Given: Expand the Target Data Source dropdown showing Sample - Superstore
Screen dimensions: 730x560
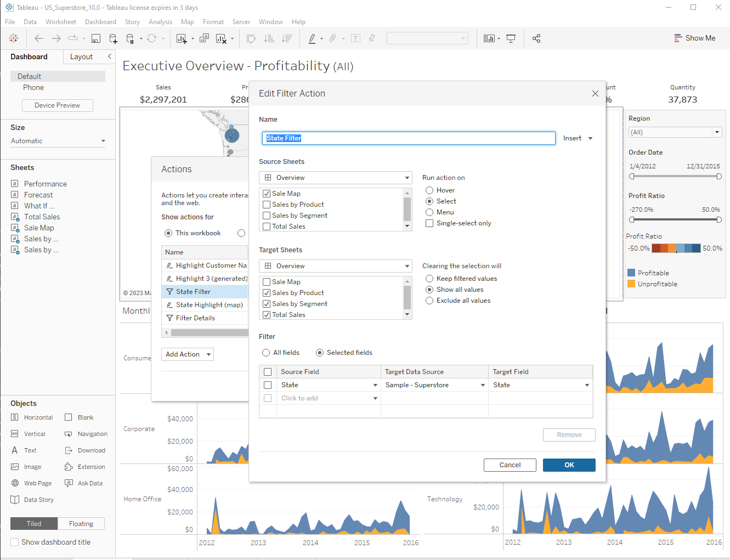Looking at the screenshot, I should (483, 384).
